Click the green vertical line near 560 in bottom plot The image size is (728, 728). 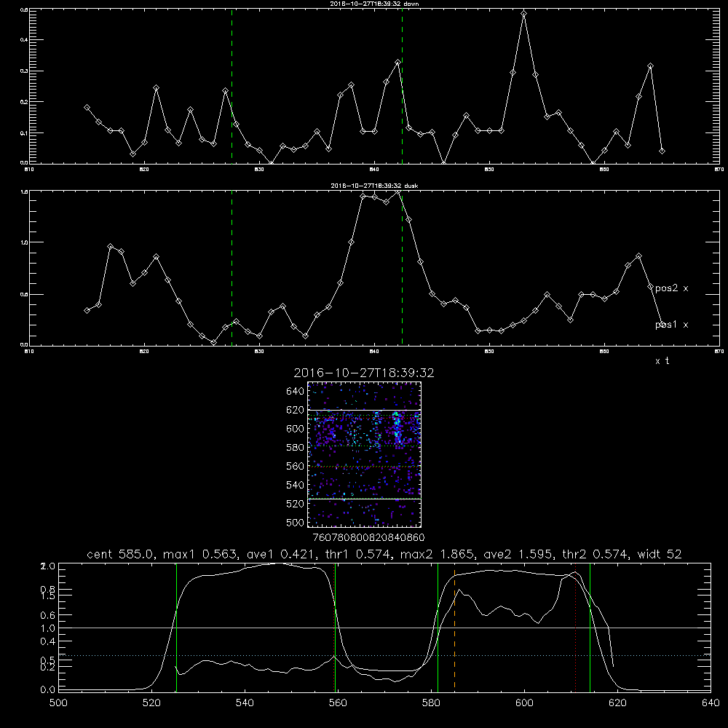pos(335,628)
